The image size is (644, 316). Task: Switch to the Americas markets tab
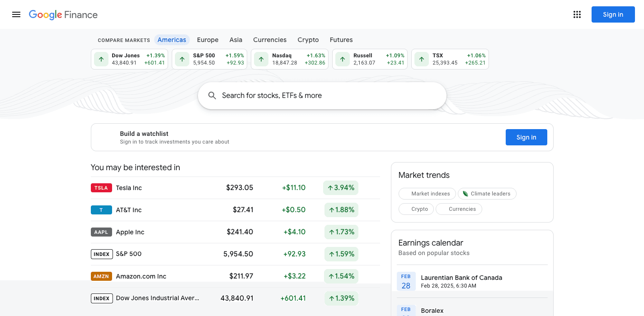tap(172, 40)
